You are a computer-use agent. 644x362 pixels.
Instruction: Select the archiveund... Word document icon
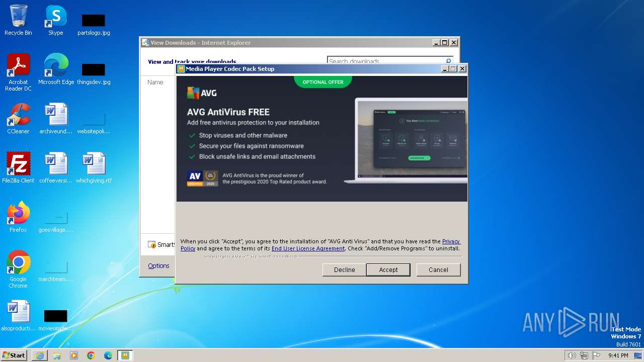(56, 118)
